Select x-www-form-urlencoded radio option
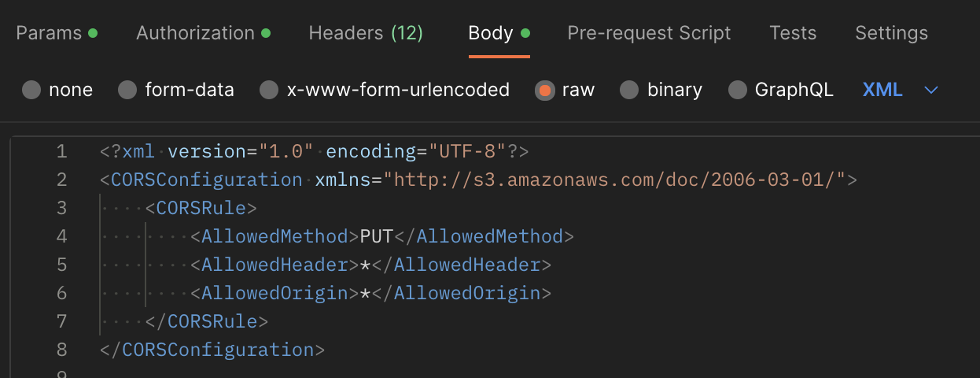Viewport: 980px width, 378px height. [x=269, y=90]
